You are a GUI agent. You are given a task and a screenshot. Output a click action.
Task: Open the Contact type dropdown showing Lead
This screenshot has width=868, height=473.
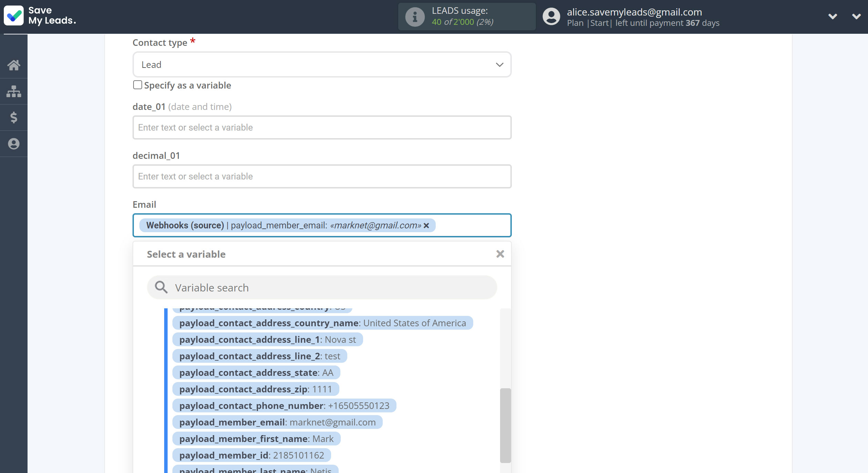click(x=322, y=64)
